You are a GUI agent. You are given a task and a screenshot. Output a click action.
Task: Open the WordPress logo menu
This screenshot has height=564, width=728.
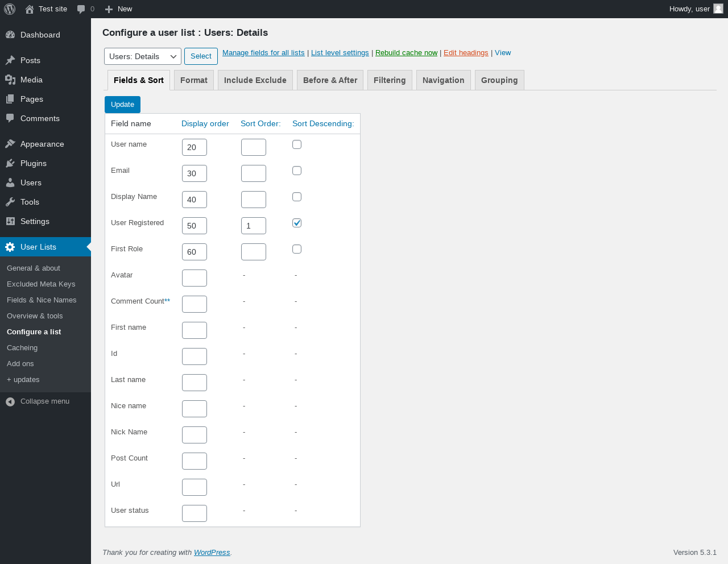click(x=10, y=9)
